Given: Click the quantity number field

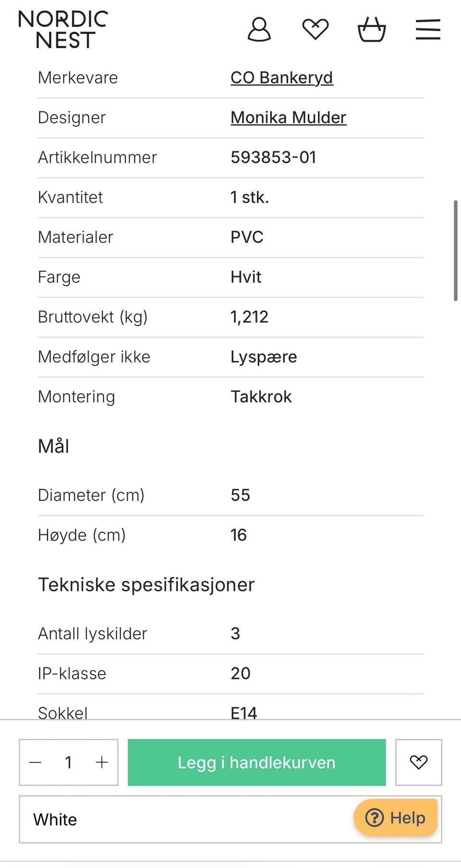Looking at the screenshot, I should (x=69, y=762).
